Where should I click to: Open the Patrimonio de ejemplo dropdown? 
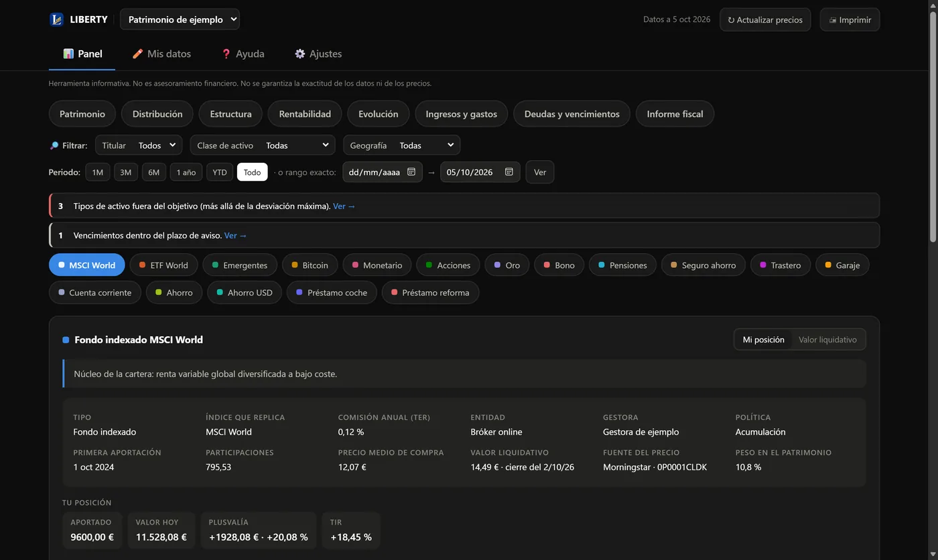[180, 19]
